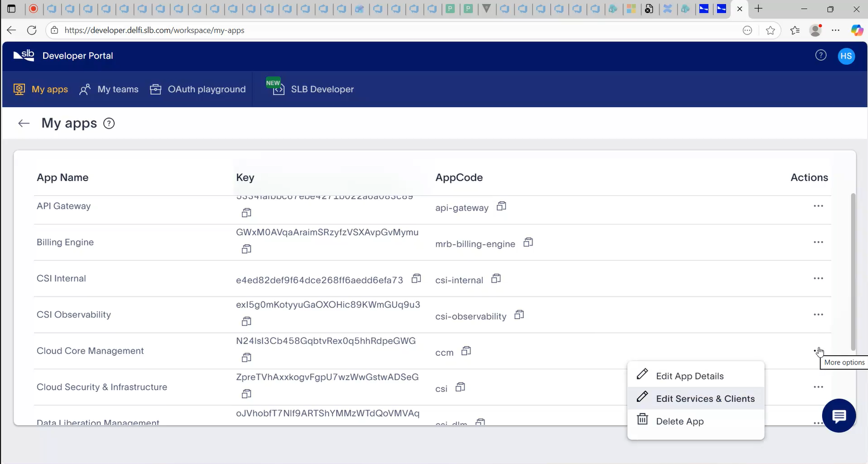This screenshot has width=868, height=464.
Task: Open OAuth playground tab
Action: pyautogui.click(x=198, y=89)
